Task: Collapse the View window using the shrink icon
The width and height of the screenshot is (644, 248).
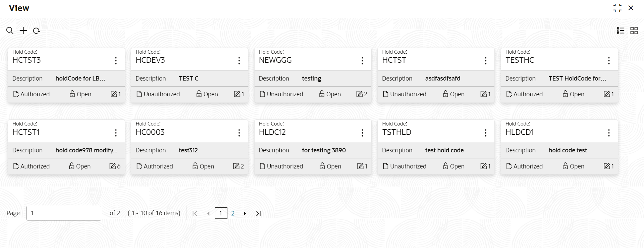Action: [x=617, y=8]
